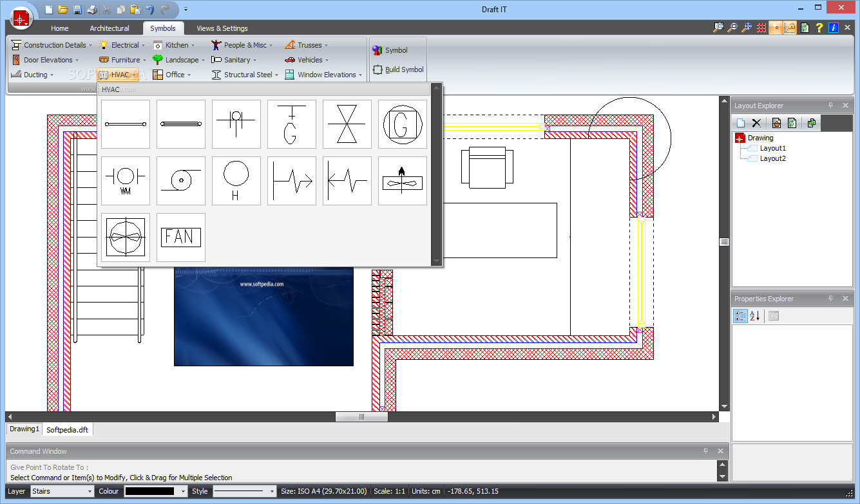Expand the Kitchen symbols dropdown
Image resolution: width=860 pixels, height=504 pixels.
[x=174, y=45]
